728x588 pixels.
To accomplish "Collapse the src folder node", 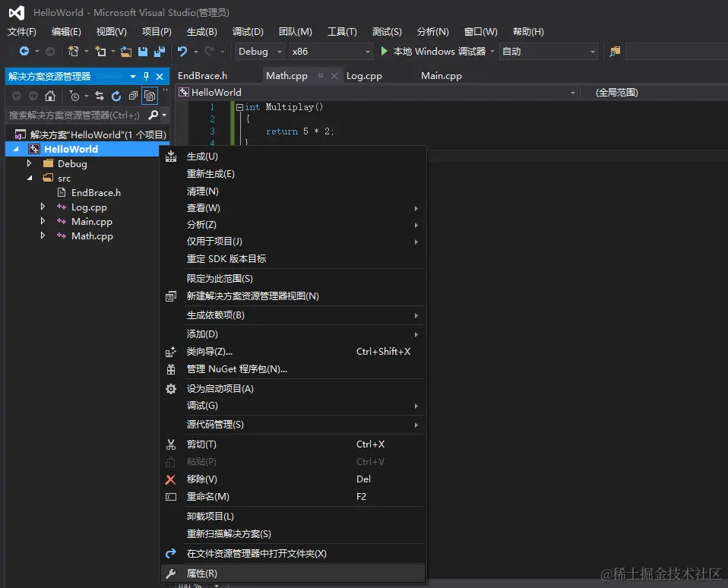I will click(x=30, y=178).
